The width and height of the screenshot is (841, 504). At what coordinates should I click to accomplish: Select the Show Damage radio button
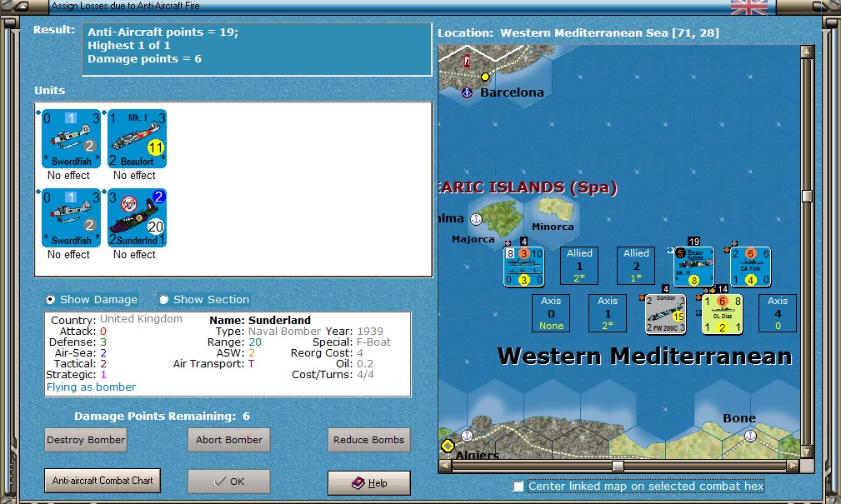pyautogui.click(x=50, y=299)
